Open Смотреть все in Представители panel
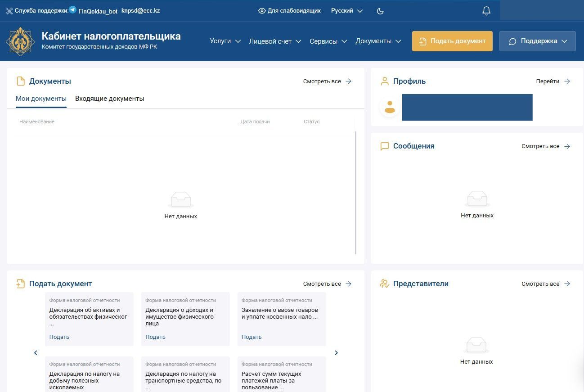Viewport: 584px width, 392px height. click(x=546, y=284)
